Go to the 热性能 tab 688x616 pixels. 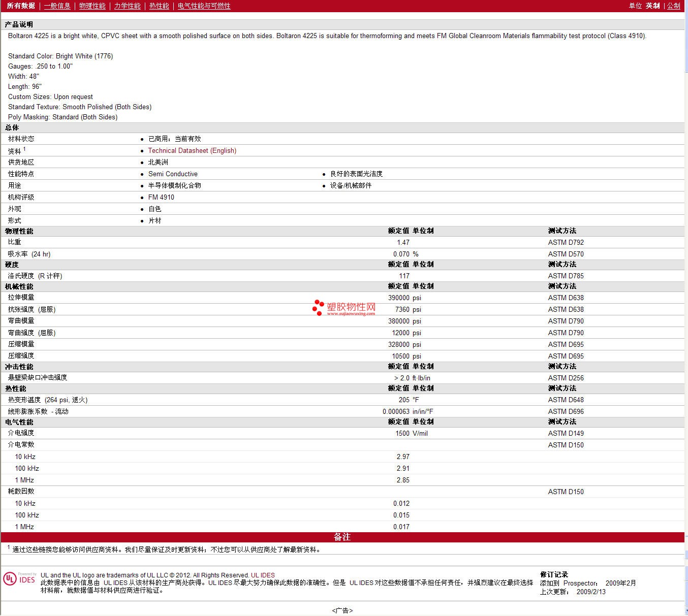pyautogui.click(x=159, y=6)
